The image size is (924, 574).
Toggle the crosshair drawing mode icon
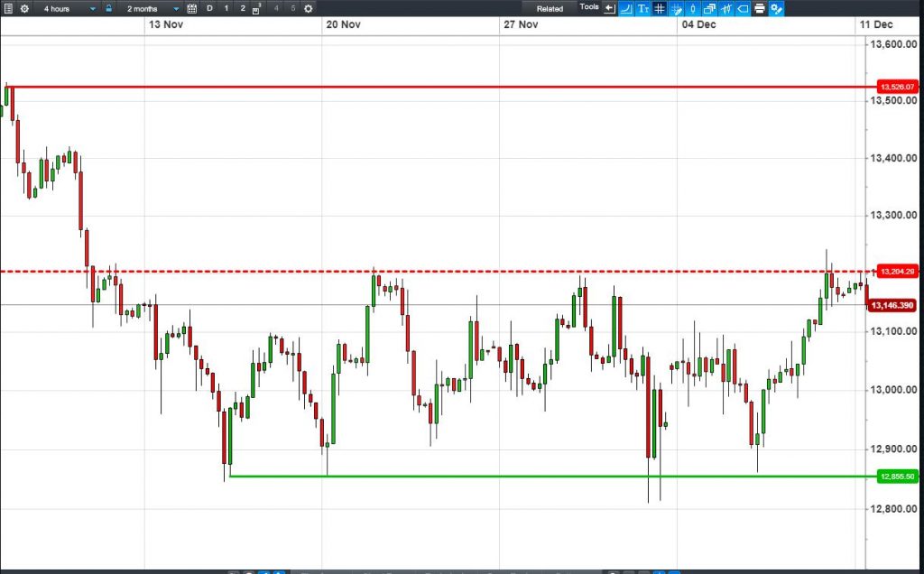(x=677, y=8)
